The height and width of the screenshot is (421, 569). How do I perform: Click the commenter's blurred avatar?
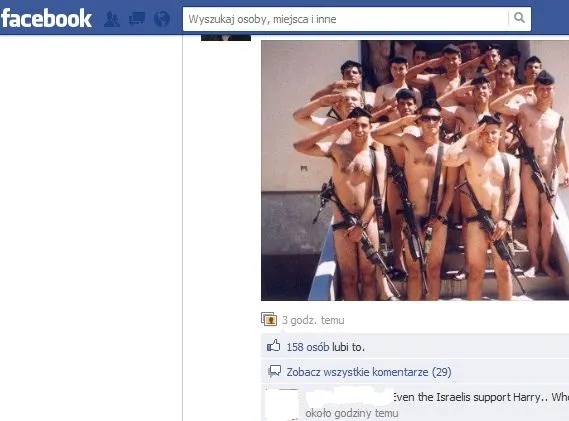pos(282,405)
